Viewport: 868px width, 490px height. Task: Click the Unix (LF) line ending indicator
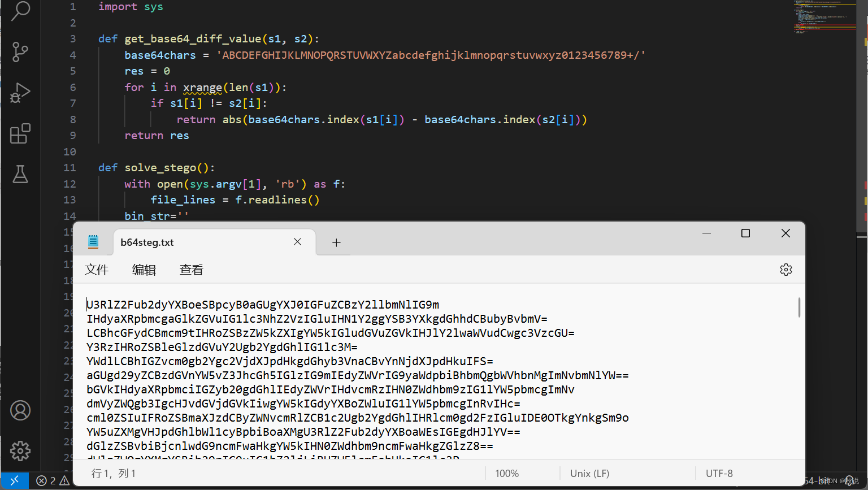coord(590,474)
